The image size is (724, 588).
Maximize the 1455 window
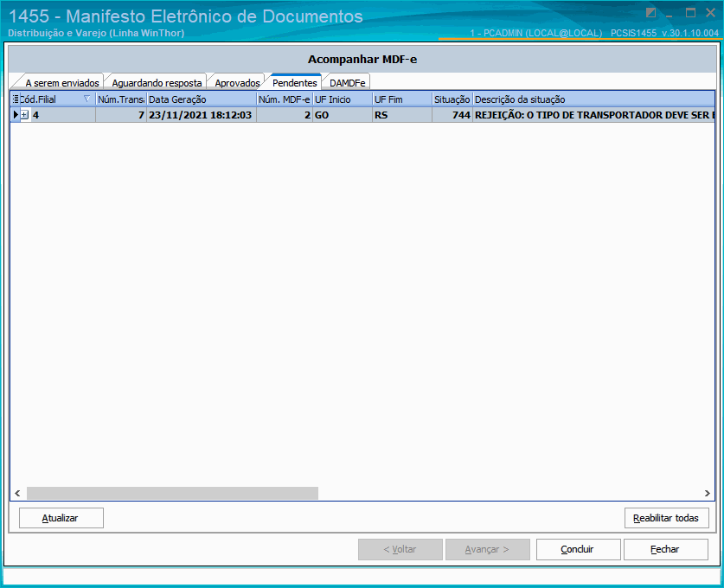[691, 13]
